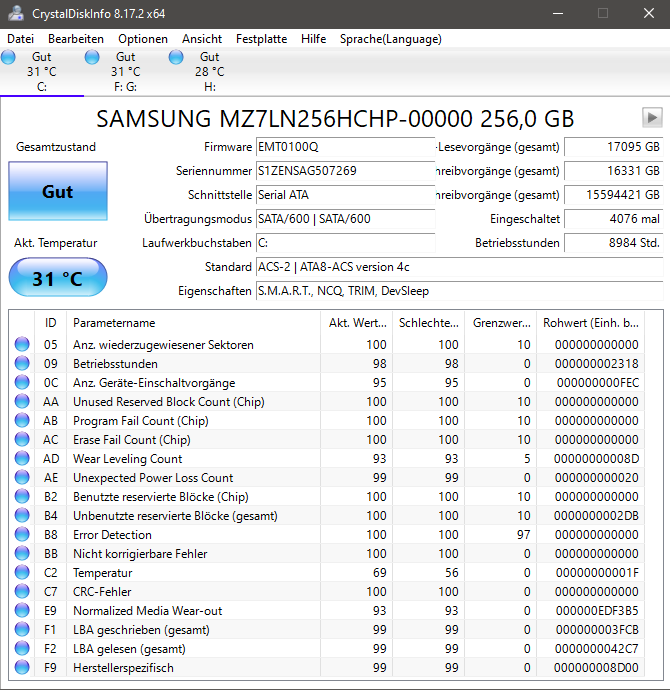Image resolution: width=670 pixels, height=690 pixels.
Task: Open the Ansicht menu
Action: 202,39
